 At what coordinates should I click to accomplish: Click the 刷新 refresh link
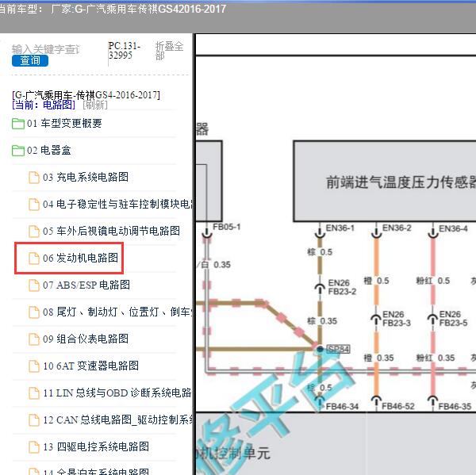point(95,105)
